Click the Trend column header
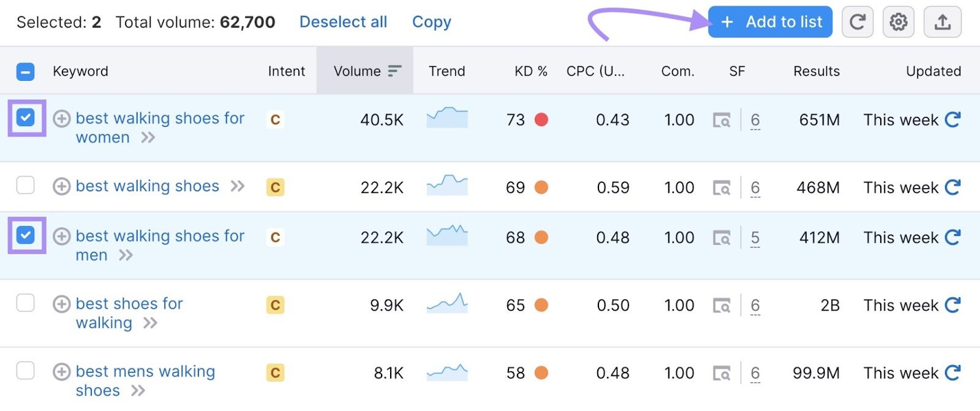The height and width of the screenshot is (411, 980). pyautogui.click(x=447, y=71)
